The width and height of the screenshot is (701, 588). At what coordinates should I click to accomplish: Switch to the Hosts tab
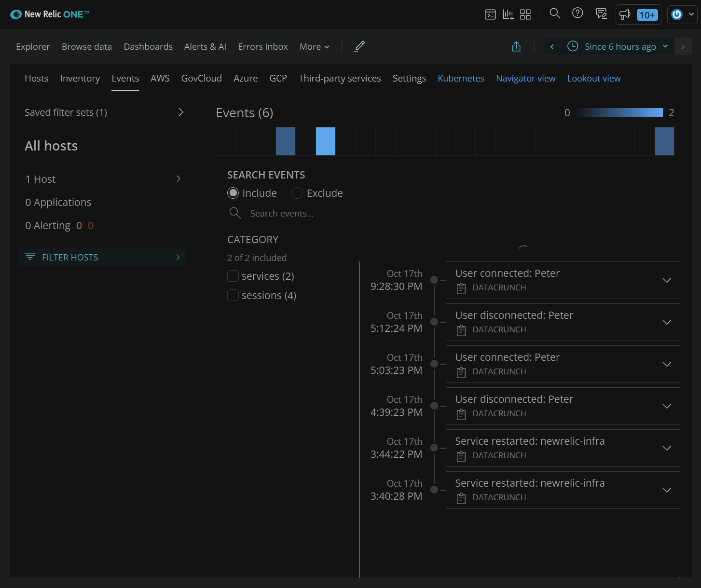coord(37,78)
